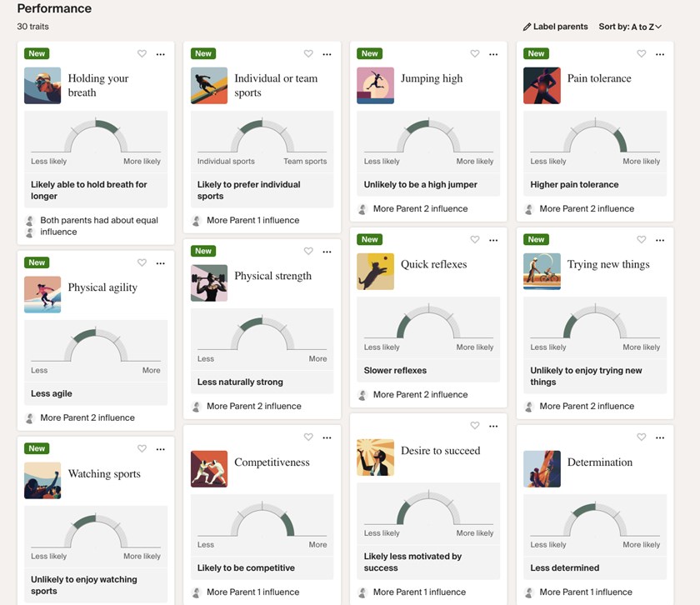Expand options menu for Desire to succeed

(x=493, y=426)
